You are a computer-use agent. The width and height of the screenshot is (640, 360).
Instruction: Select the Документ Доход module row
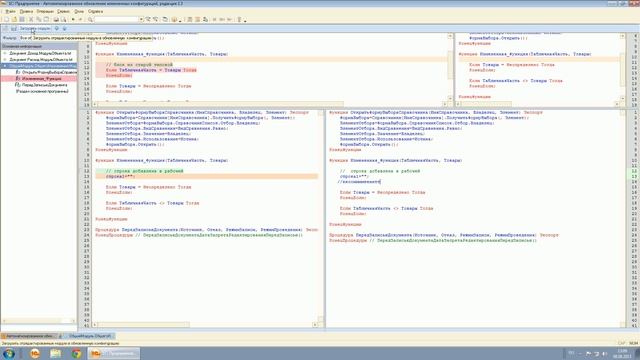[x=40, y=53]
